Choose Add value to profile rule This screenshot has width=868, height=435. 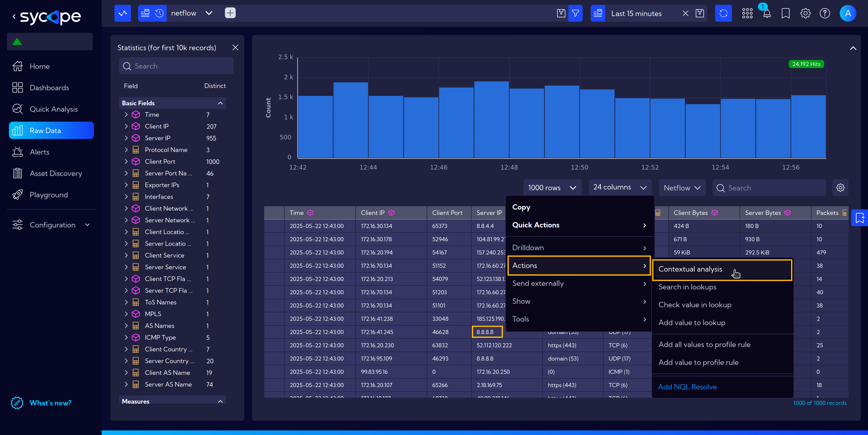coord(723,363)
